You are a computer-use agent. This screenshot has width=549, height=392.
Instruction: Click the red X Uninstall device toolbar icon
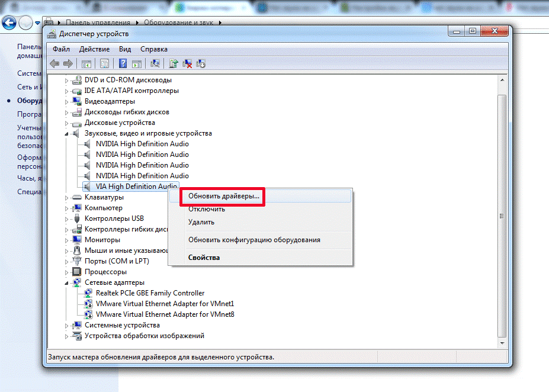pos(187,64)
